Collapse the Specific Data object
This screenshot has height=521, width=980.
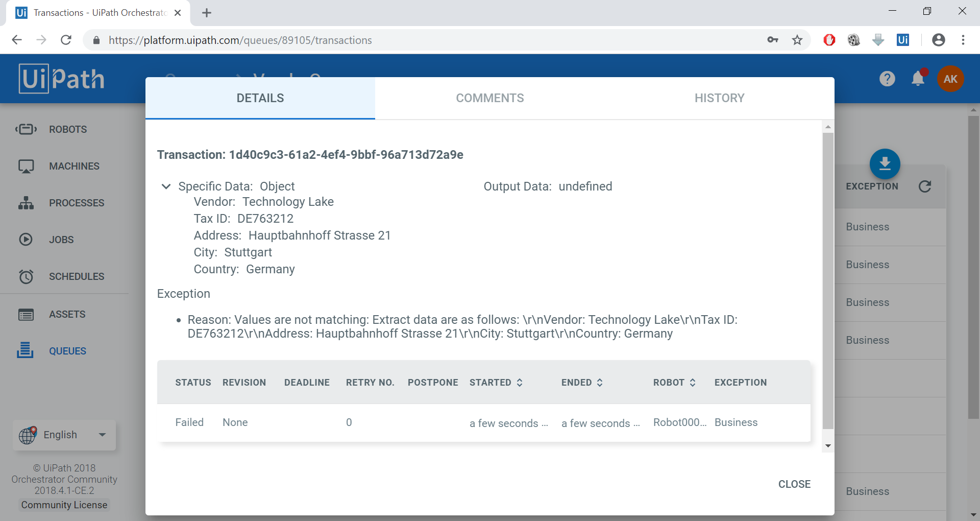[x=166, y=186]
